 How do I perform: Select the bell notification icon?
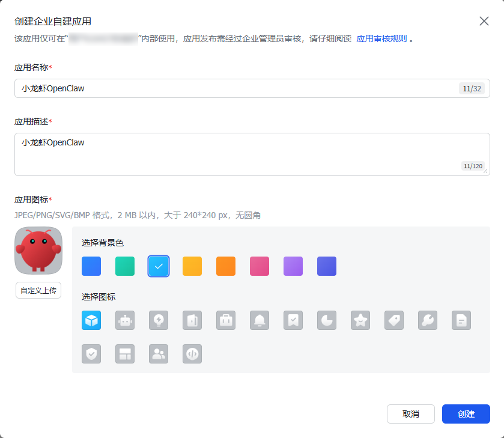[260, 320]
